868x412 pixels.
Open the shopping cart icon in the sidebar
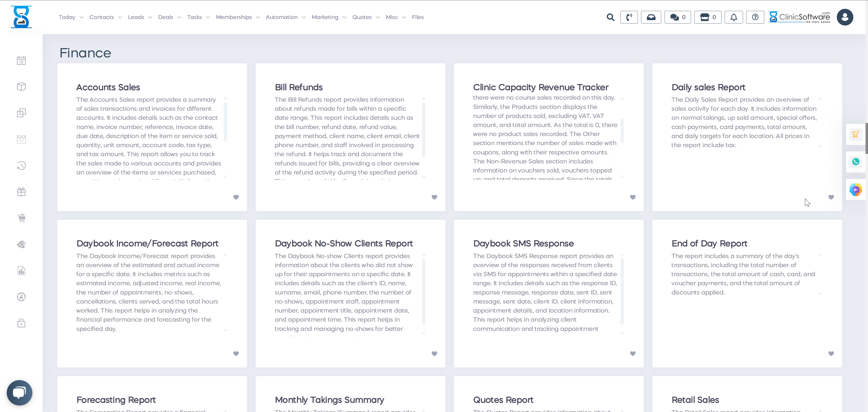point(21,218)
